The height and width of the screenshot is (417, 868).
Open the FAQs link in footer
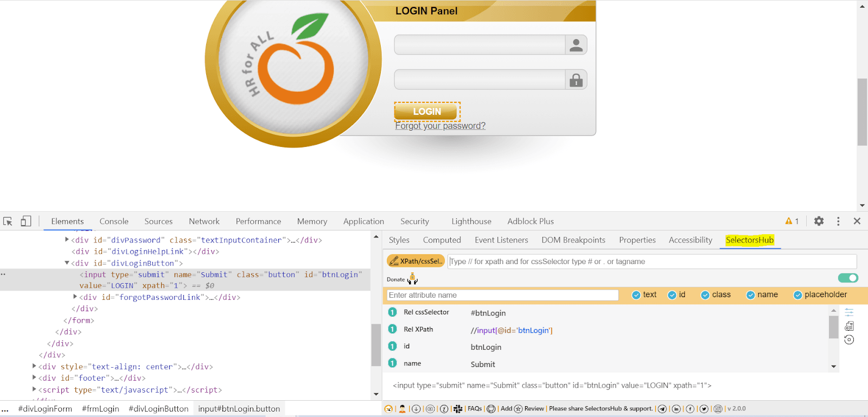point(475,409)
